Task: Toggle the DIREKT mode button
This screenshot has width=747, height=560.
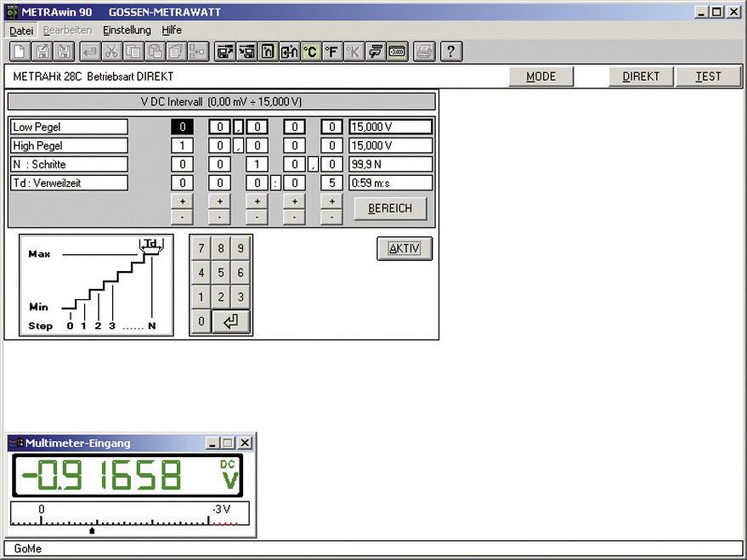Action: (x=640, y=76)
